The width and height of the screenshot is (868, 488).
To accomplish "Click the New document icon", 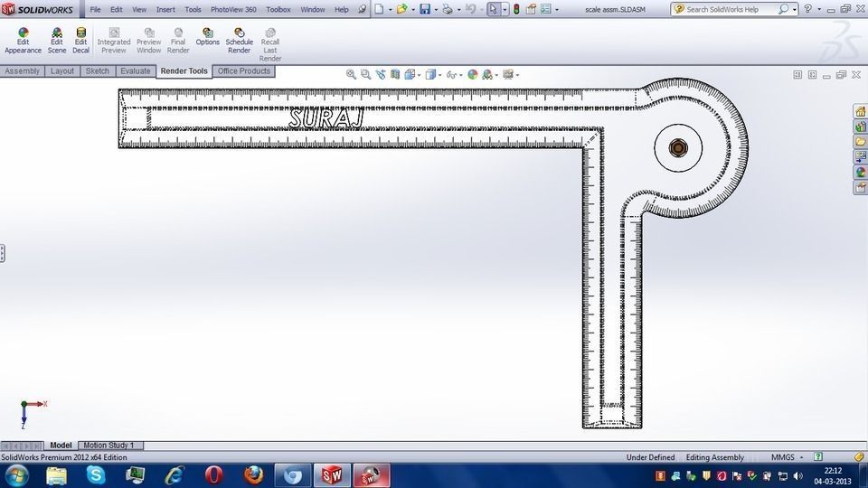I will (379, 9).
